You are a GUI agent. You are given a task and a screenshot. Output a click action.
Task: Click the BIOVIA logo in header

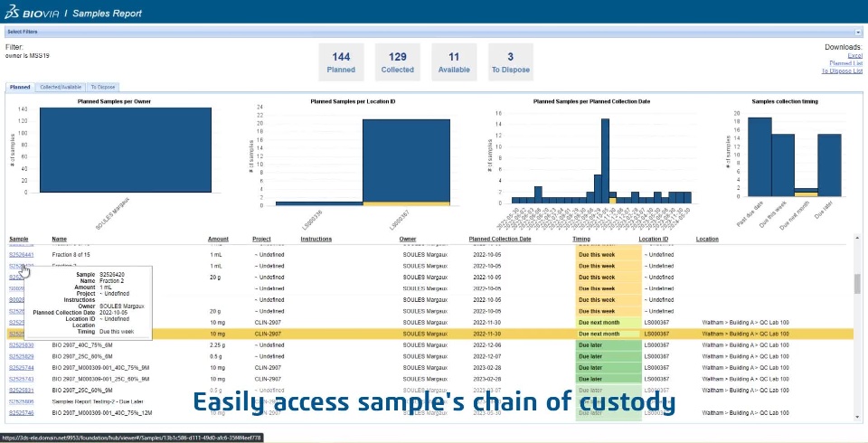pos(32,12)
